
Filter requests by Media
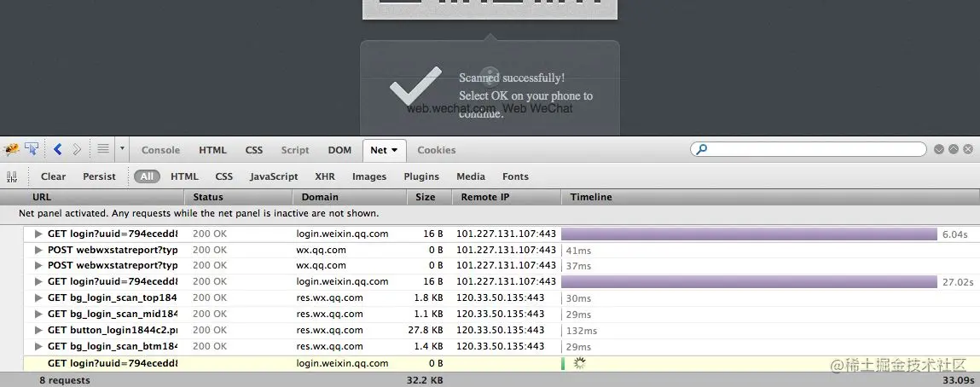coord(471,176)
